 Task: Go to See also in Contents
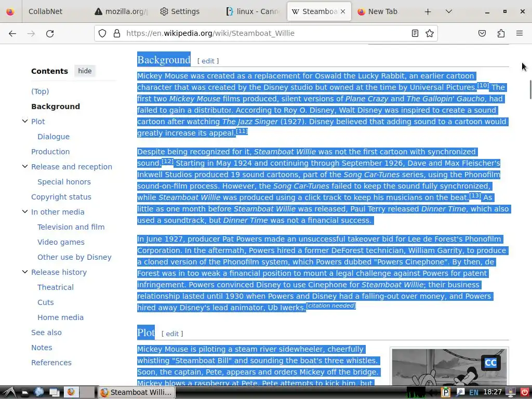click(x=46, y=332)
